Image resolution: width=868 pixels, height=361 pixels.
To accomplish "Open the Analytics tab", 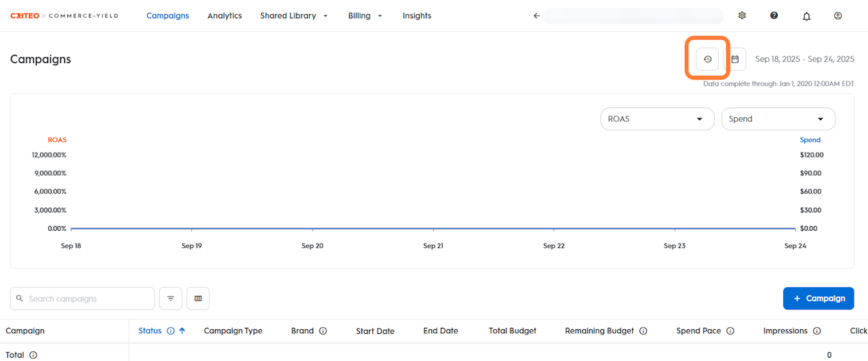I will click(x=224, y=16).
